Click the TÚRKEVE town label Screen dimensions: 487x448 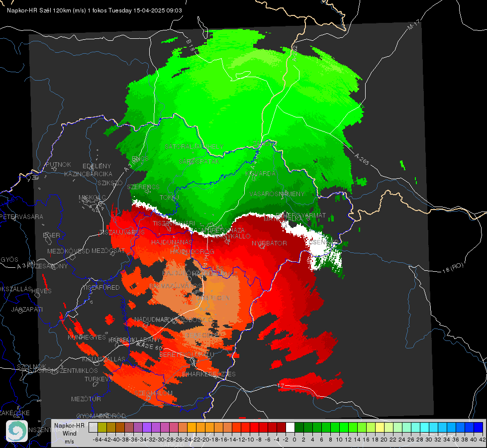[98, 379]
